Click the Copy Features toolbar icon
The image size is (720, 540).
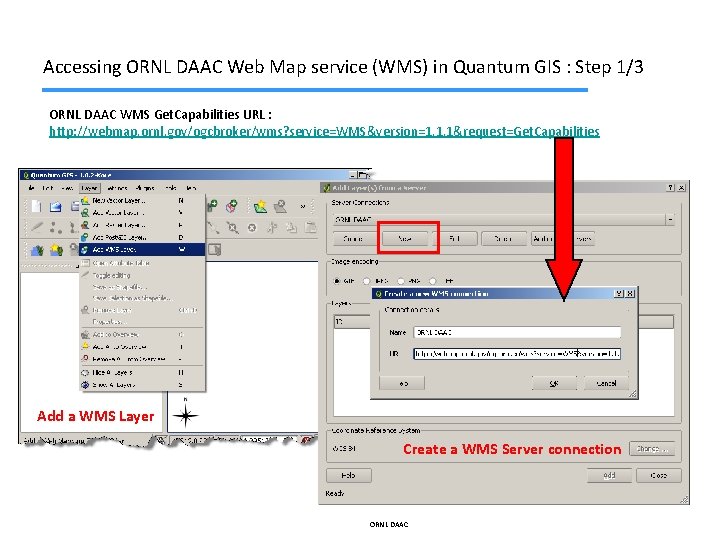tap(292, 227)
